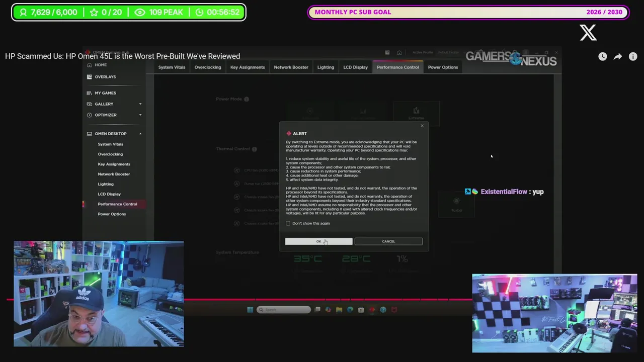Open the Get Help taskbar icon
The width and height of the screenshot is (644, 362).
(383, 310)
